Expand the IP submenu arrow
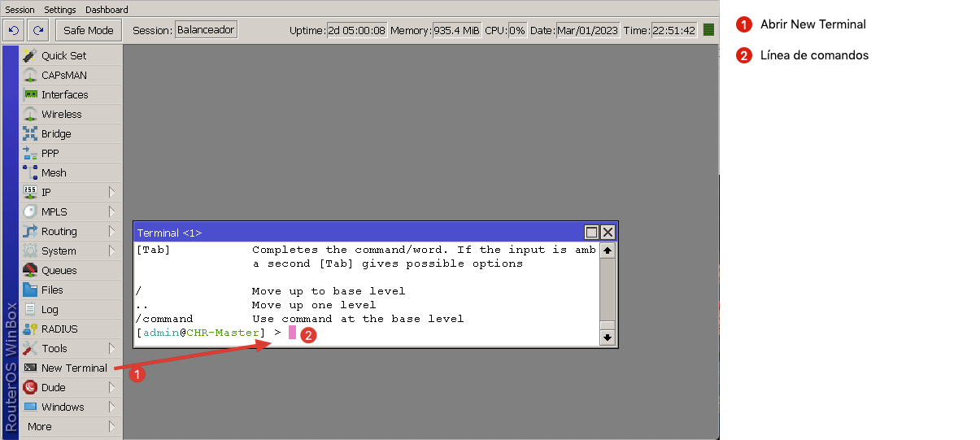 pos(112,192)
